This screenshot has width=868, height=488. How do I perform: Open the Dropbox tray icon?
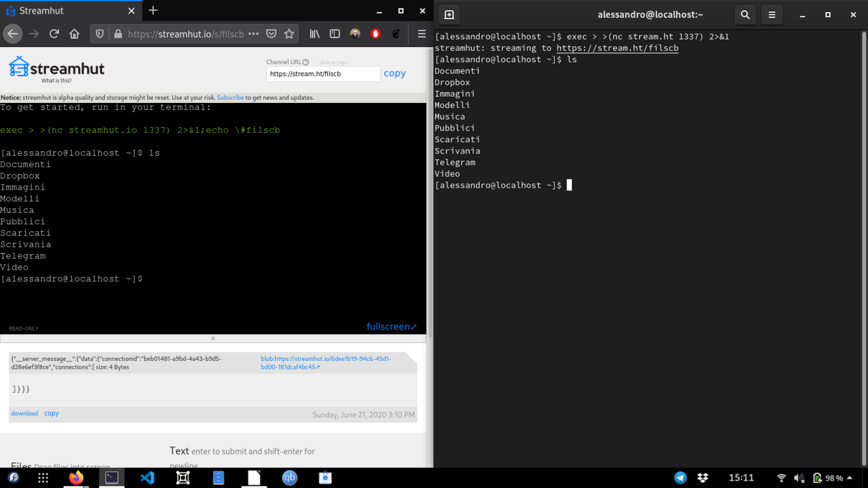point(702,477)
